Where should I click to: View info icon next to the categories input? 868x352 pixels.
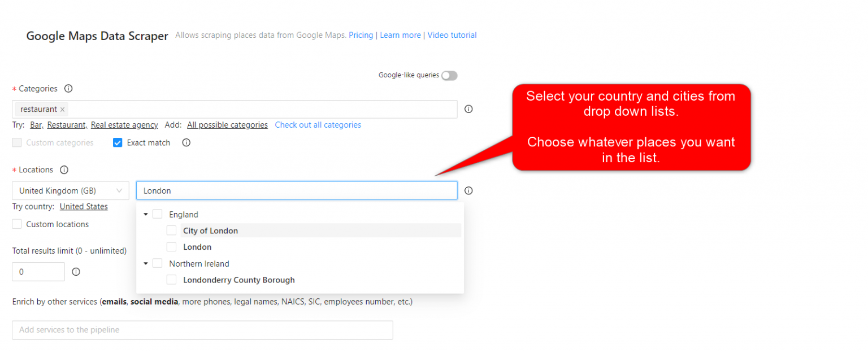click(468, 109)
